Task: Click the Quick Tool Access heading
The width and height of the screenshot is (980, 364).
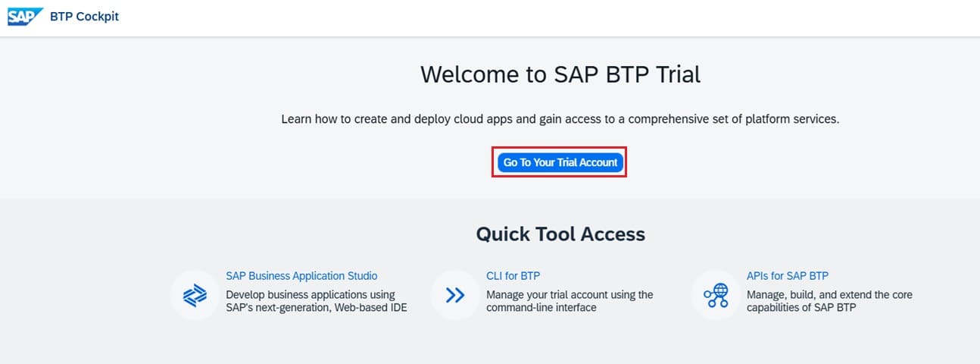Action: pyautogui.click(x=560, y=234)
